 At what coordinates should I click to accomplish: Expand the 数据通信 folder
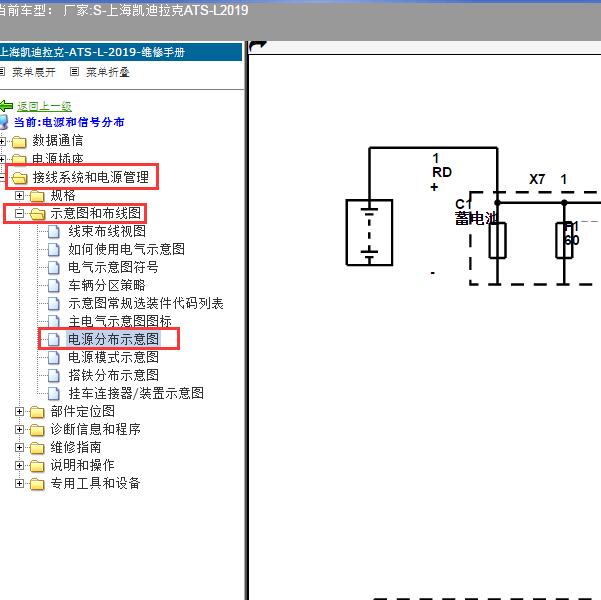coord(3,141)
